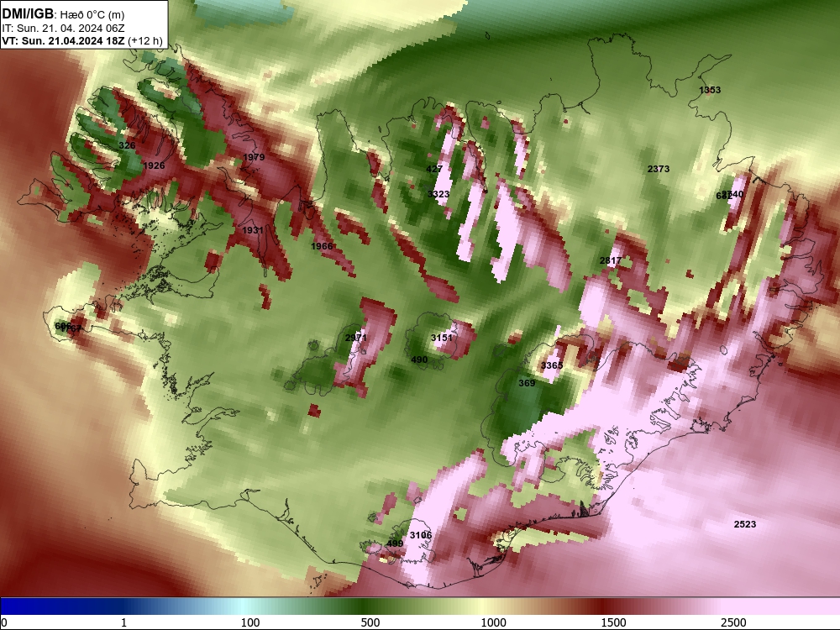The height and width of the screenshot is (630, 840).
Task: Click the map value 1353
Action: coord(710,90)
